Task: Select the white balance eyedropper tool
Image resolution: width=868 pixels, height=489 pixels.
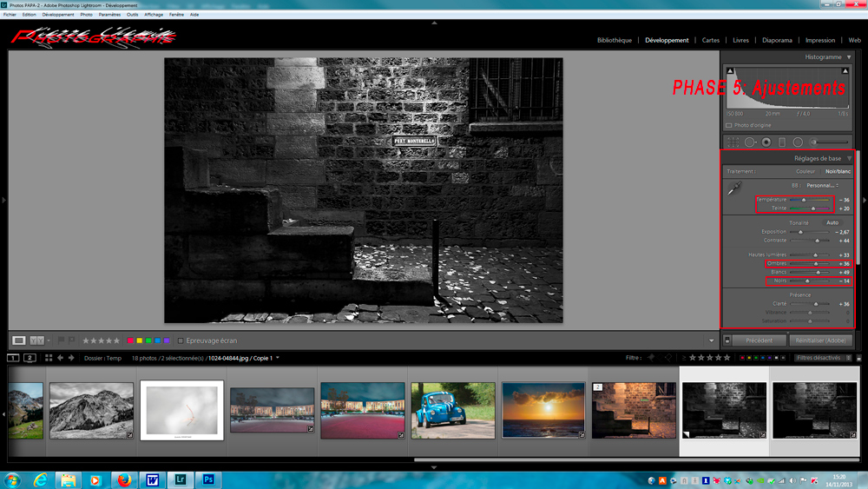Action: click(734, 189)
